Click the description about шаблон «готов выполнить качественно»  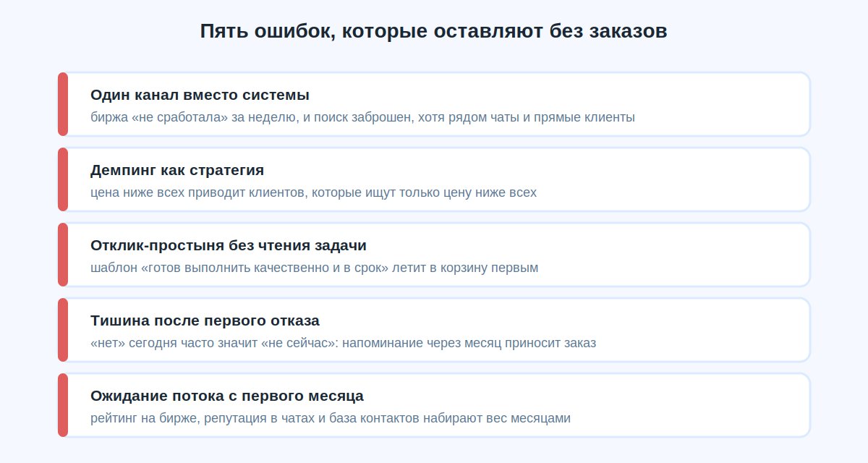[x=315, y=268]
